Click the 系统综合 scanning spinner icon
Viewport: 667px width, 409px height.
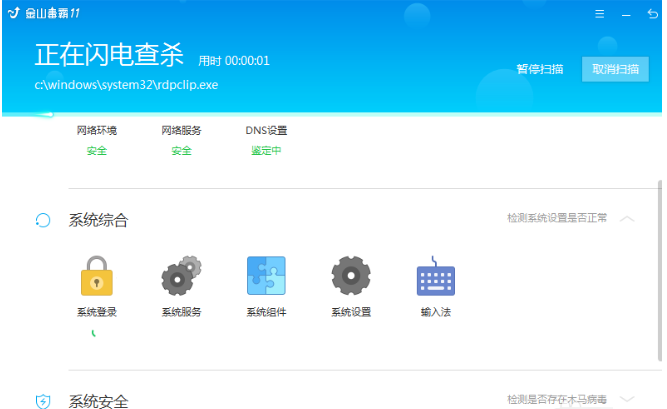point(43,220)
